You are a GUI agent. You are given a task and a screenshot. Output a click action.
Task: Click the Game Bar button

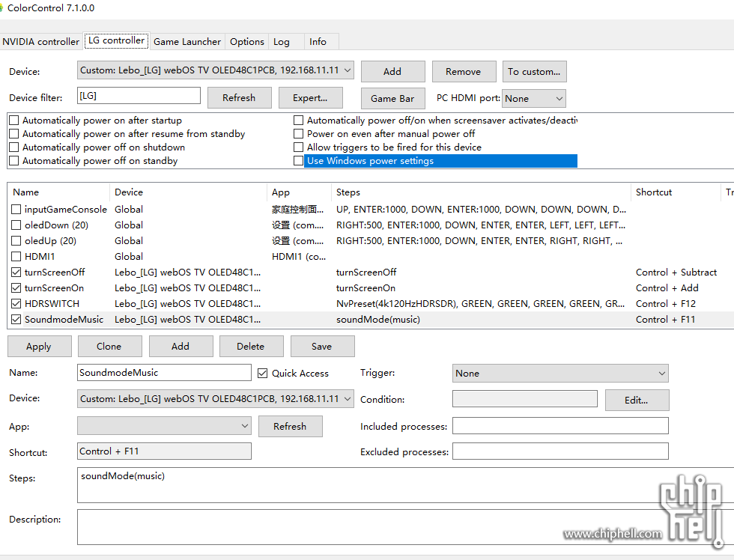(x=392, y=99)
